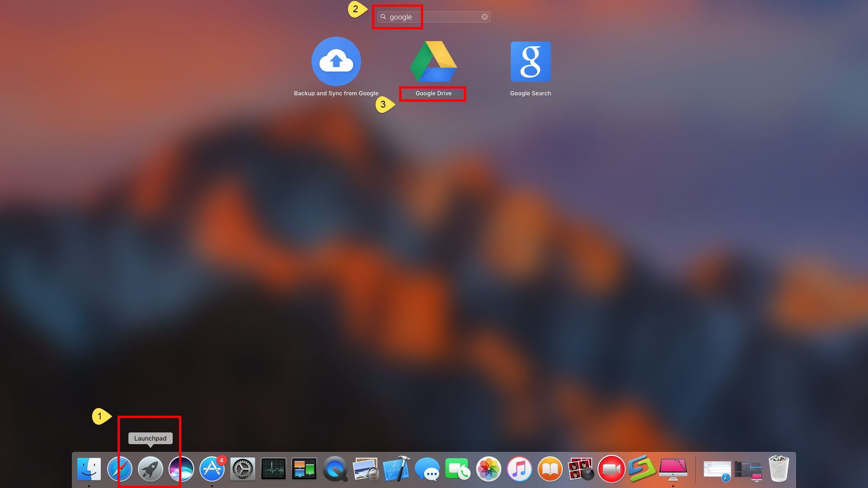This screenshot has width=868, height=488.
Task: Open Xcode from the Dock
Action: click(x=396, y=469)
